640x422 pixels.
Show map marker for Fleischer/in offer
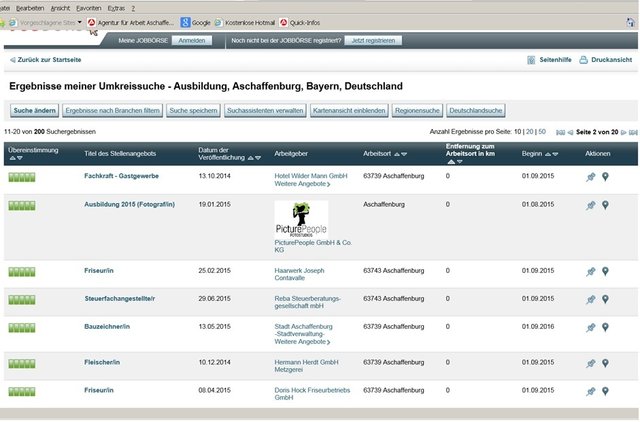coord(605,363)
